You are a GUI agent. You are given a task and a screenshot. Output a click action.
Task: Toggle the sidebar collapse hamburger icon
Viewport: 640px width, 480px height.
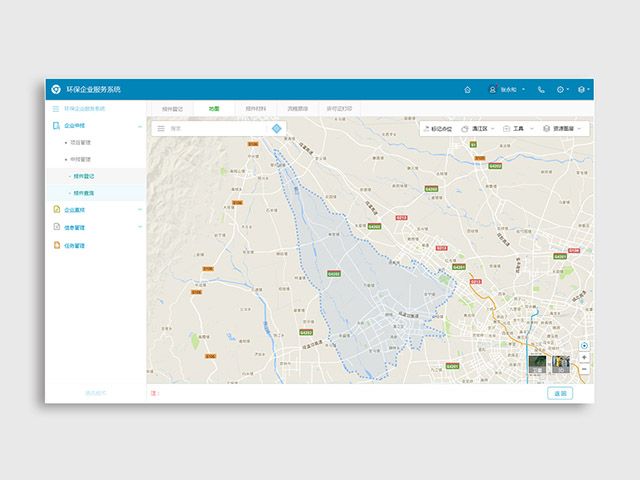click(56, 108)
